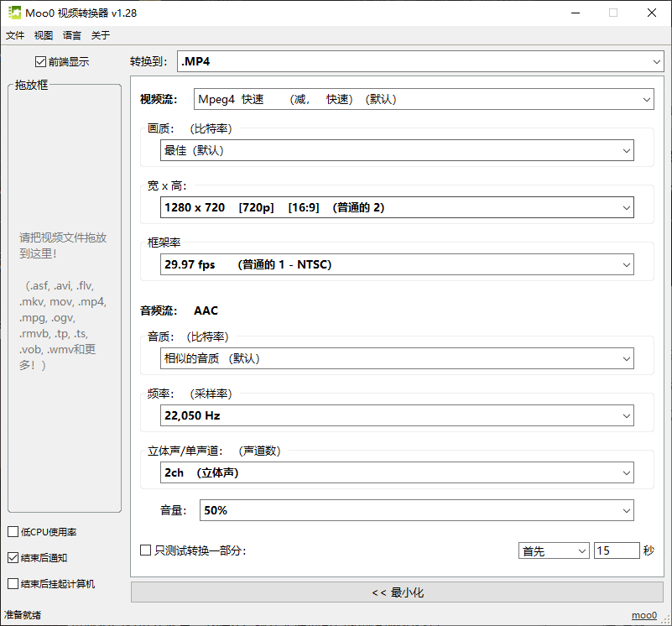The height and width of the screenshot is (626, 672).
Task: Click the 关于 menu item
Action: (99, 35)
